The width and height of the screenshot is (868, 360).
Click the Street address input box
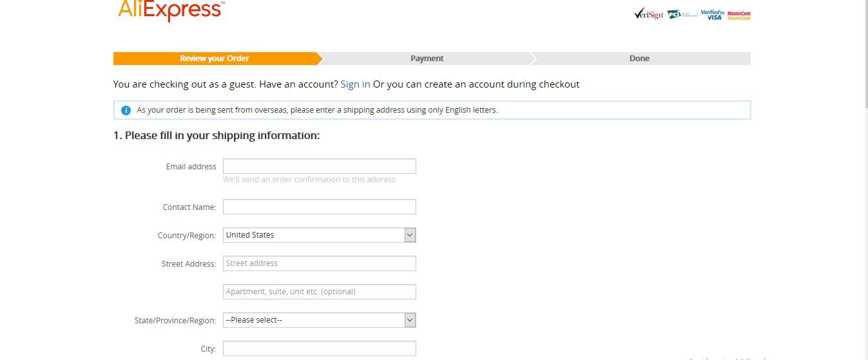tap(319, 263)
